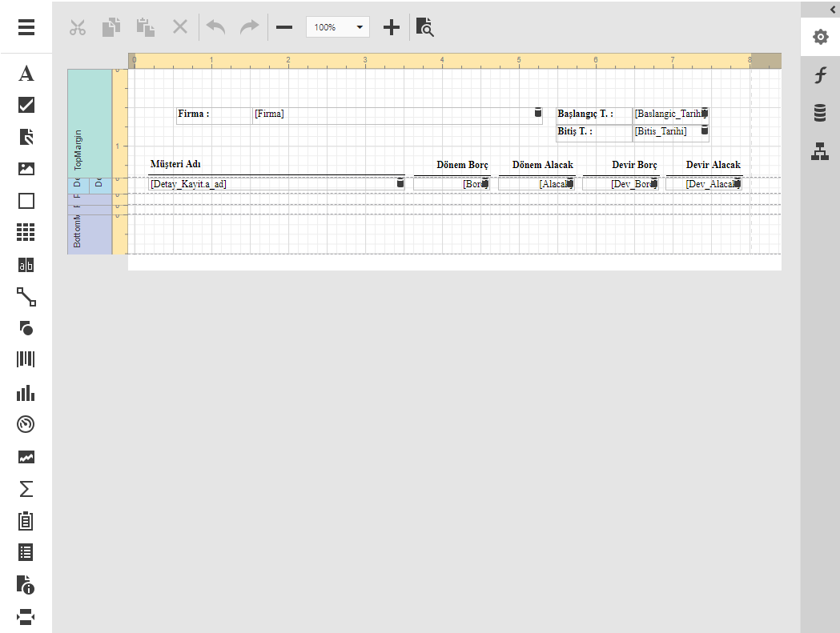Open the Field List database tab
Screen dimensions: 840x633
coord(820,114)
